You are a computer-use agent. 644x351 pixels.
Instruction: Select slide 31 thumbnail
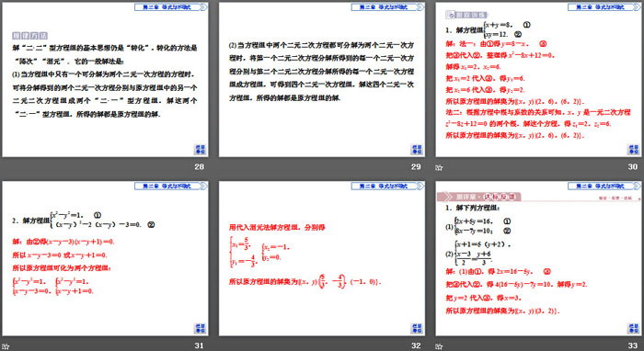tap(105, 259)
